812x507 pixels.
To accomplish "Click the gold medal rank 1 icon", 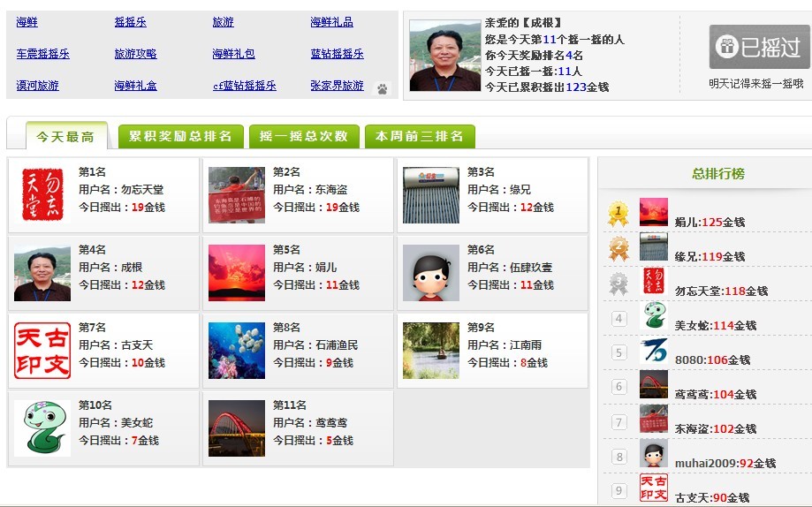I will pyautogui.click(x=618, y=214).
